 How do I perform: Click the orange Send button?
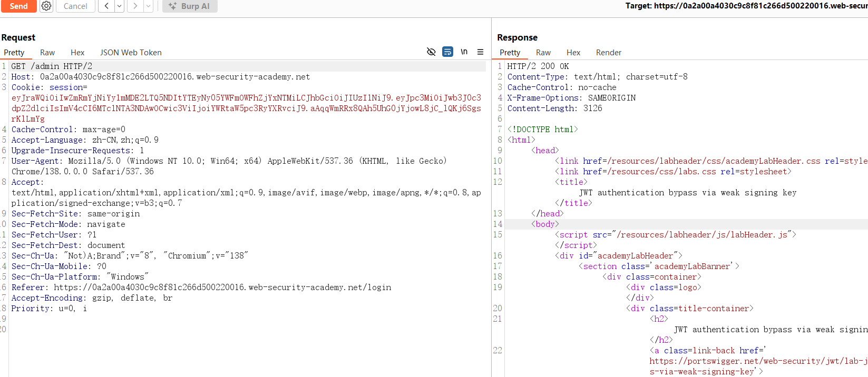[18, 6]
